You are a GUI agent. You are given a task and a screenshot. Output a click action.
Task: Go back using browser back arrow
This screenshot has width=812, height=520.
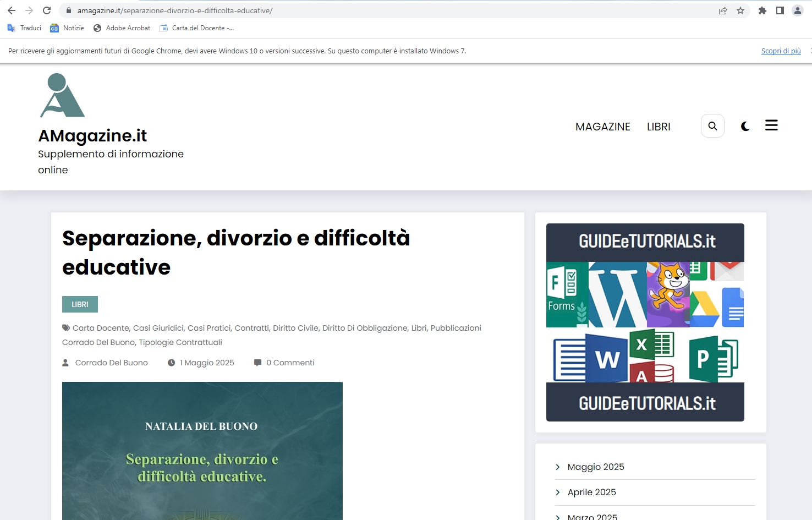[x=12, y=10]
